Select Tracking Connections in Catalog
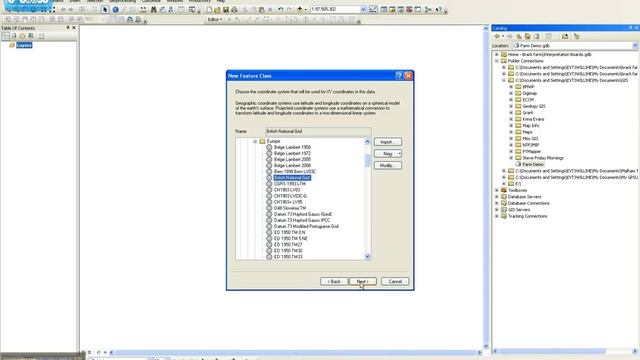 (527, 216)
